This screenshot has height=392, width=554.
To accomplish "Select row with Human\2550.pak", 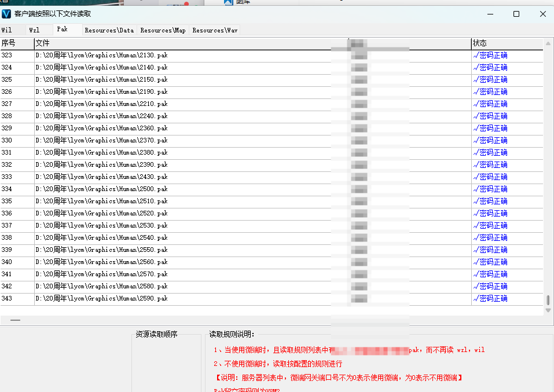I will (x=272, y=250).
